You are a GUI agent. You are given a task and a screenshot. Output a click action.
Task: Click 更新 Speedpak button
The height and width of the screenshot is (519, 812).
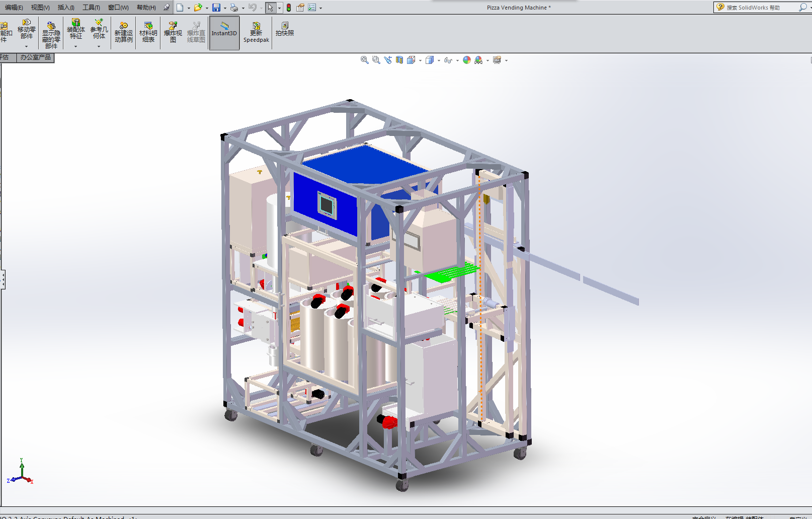pyautogui.click(x=257, y=33)
